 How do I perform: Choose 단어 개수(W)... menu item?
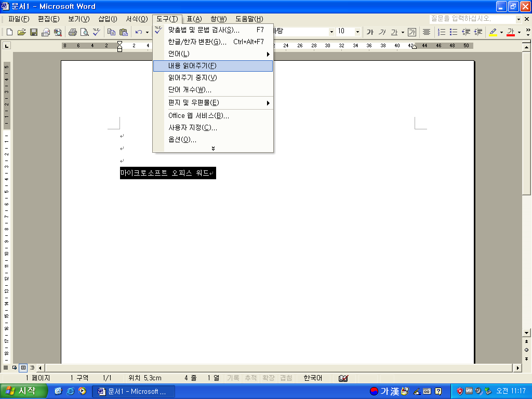pyautogui.click(x=213, y=90)
